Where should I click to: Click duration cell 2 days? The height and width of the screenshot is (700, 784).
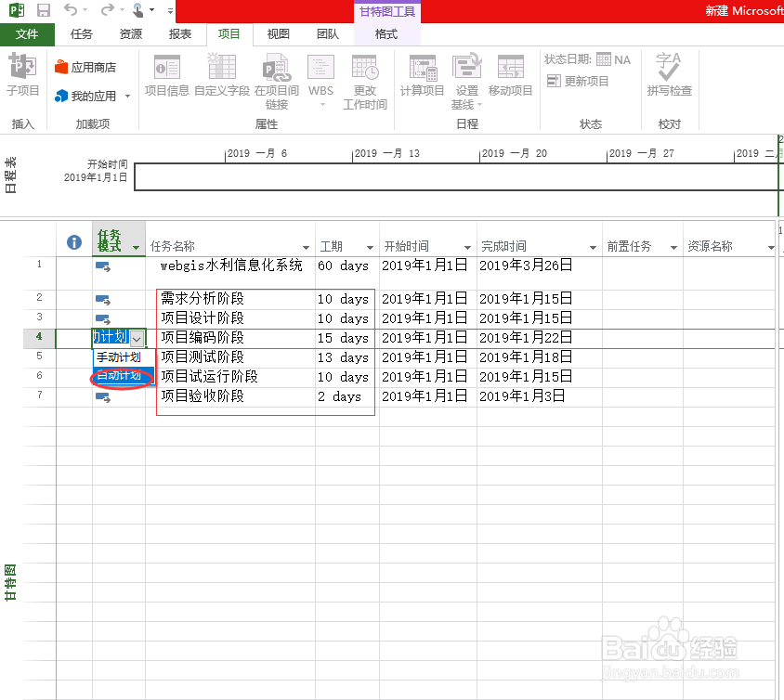click(x=339, y=396)
